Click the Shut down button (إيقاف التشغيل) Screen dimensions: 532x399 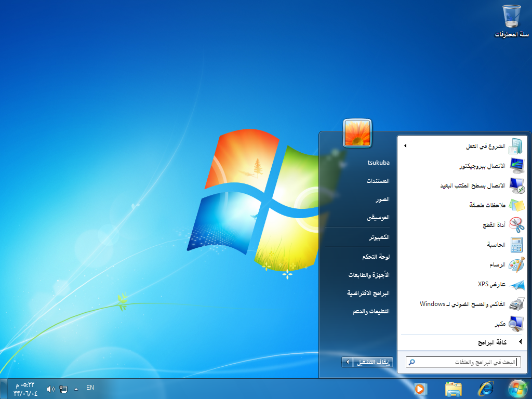[373, 362]
